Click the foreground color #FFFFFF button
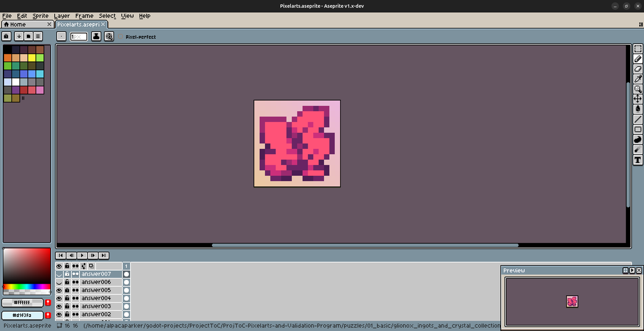 (x=23, y=303)
